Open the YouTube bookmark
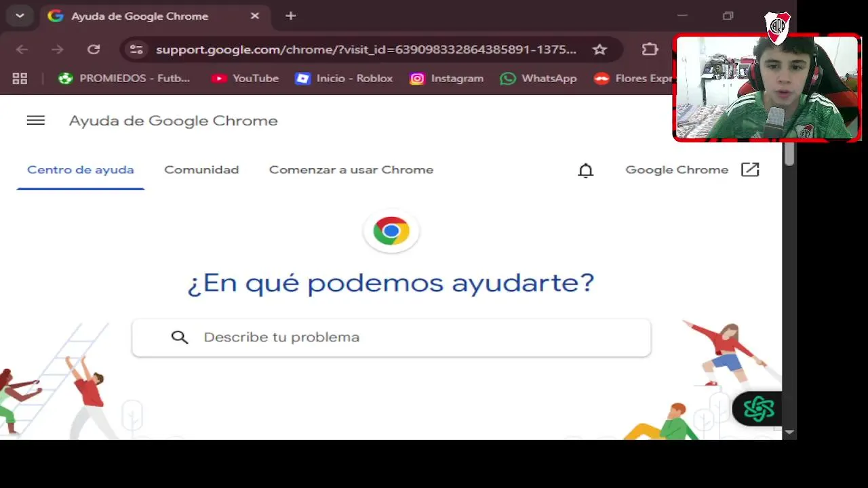Image resolution: width=868 pixels, height=488 pixels. 245,79
